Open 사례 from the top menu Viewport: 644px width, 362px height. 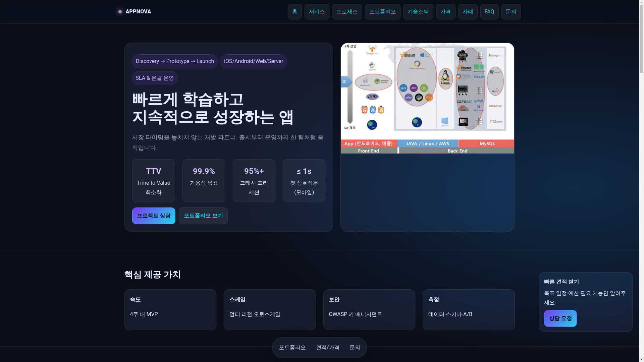pyautogui.click(x=468, y=12)
